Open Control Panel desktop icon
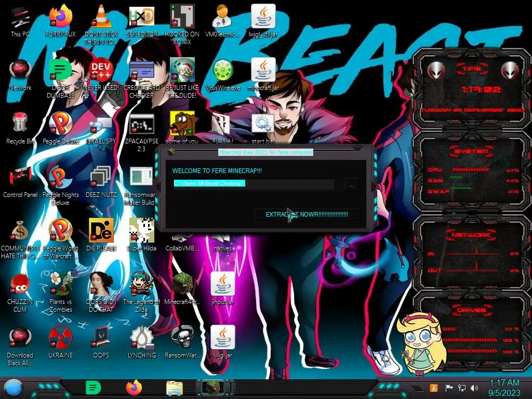Screen dimensions: 532x399 (x=20, y=182)
